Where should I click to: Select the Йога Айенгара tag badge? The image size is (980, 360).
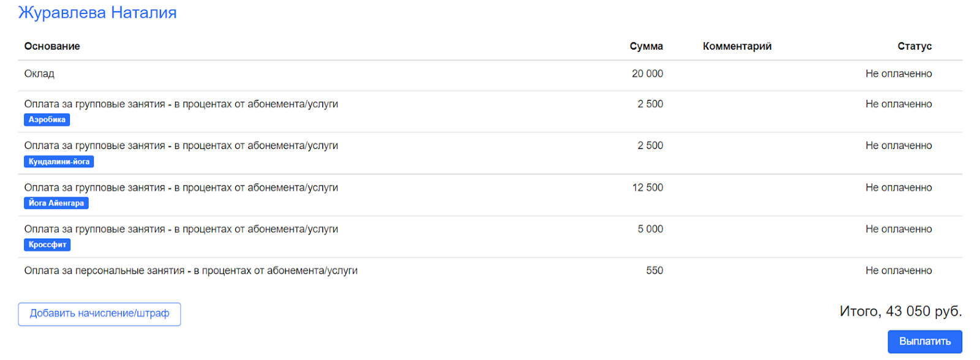click(x=56, y=203)
